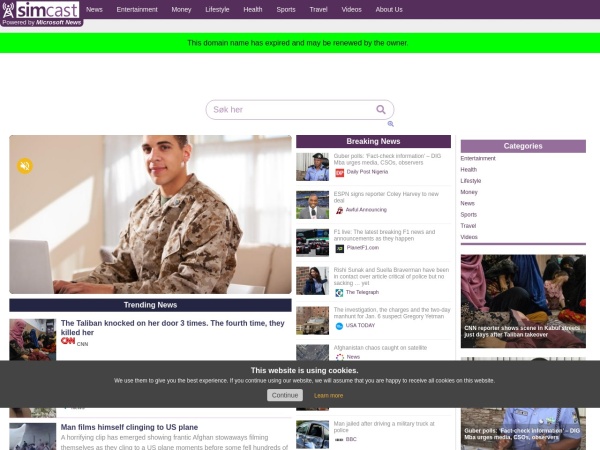Open the Rishi Sunak and Suella Braverman article
Viewport: 600px width, 450px height.
pyautogui.click(x=391, y=276)
